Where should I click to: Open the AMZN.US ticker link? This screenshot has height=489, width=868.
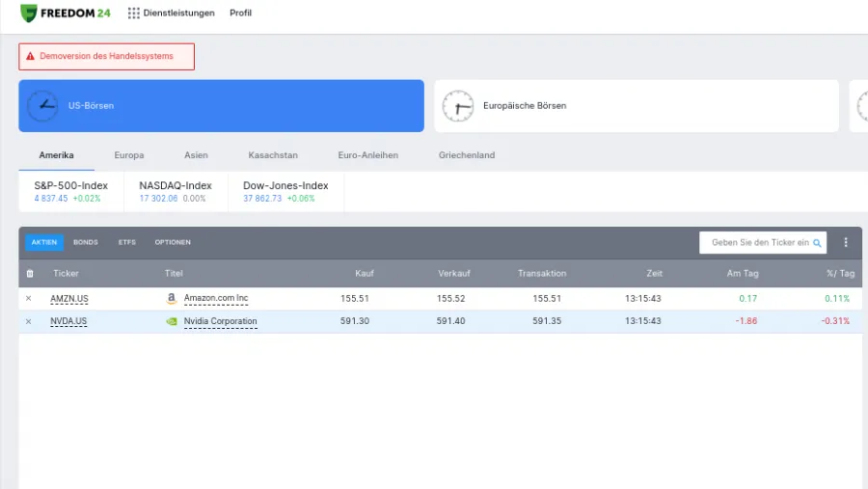(x=68, y=299)
